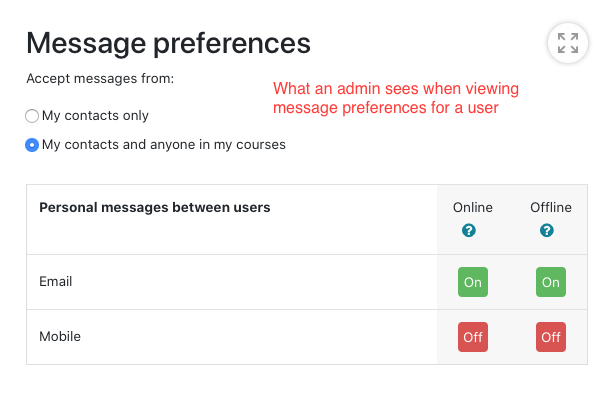Viewport: 603px width, 395px height.
Task: Click the 'Message preferences' page heading
Action: (x=168, y=43)
